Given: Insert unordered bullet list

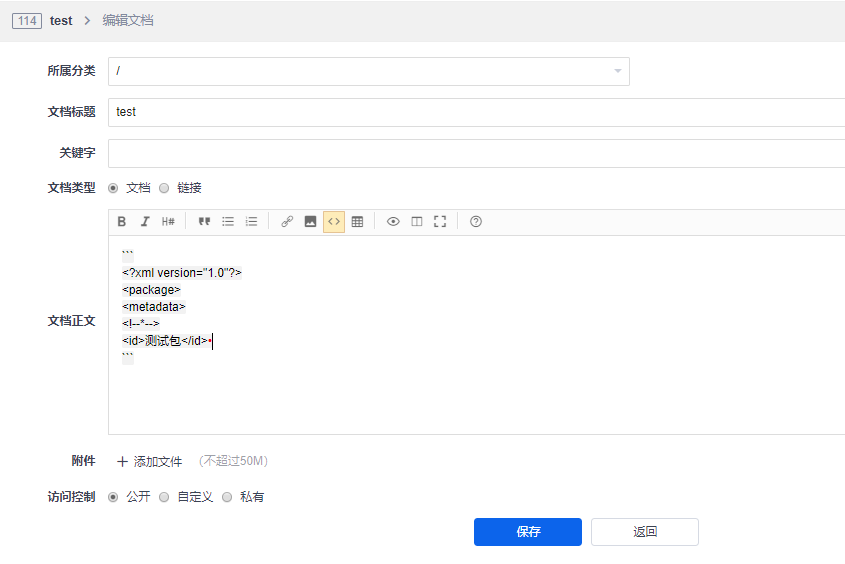Looking at the screenshot, I should tap(228, 221).
